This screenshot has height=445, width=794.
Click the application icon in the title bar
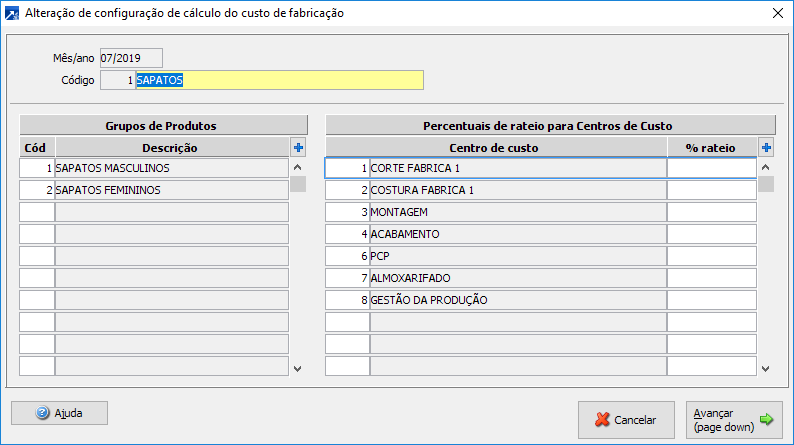(x=12, y=13)
